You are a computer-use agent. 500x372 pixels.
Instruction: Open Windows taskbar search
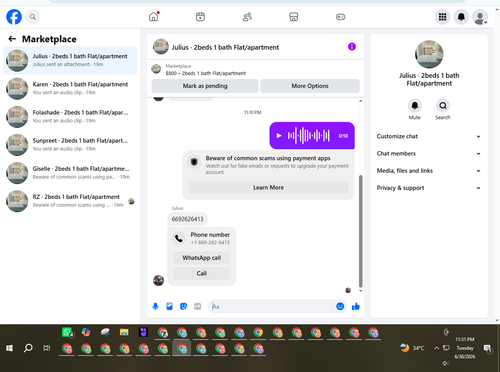point(28,348)
